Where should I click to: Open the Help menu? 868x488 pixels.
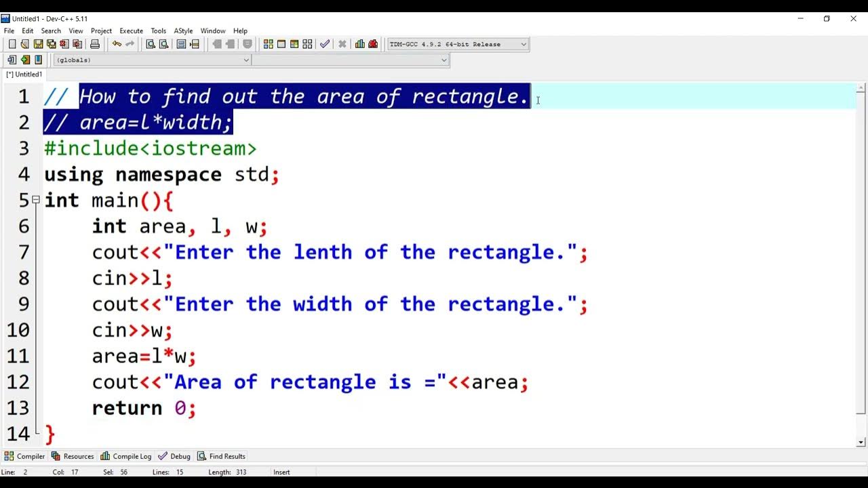click(x=240, y=30)
